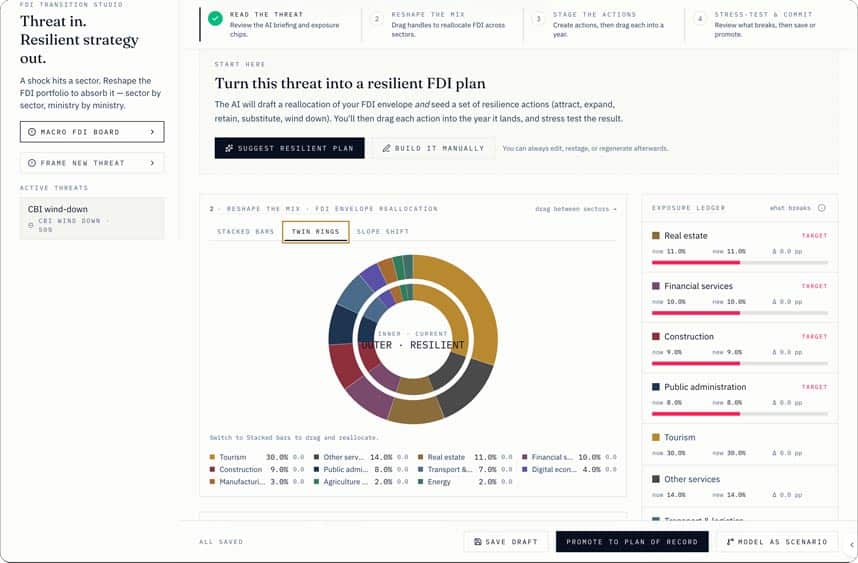Click the what breaks link in Exposure Ledger
Viewport: 858px width, 563px height.
(790, 208)
